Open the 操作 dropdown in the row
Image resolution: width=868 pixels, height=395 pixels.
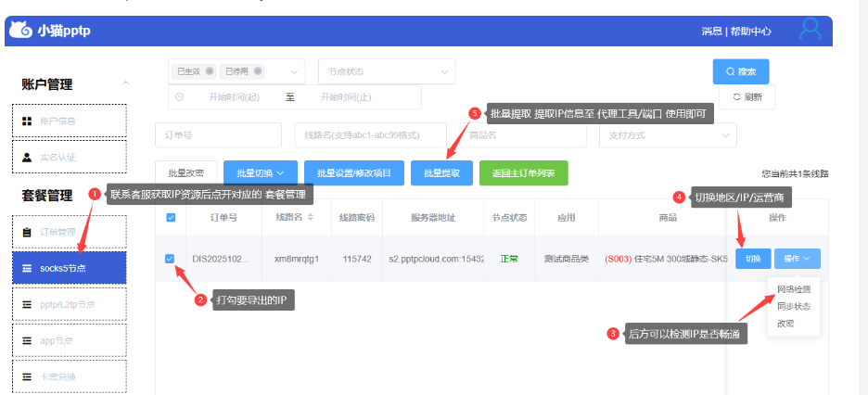[798, 259]
